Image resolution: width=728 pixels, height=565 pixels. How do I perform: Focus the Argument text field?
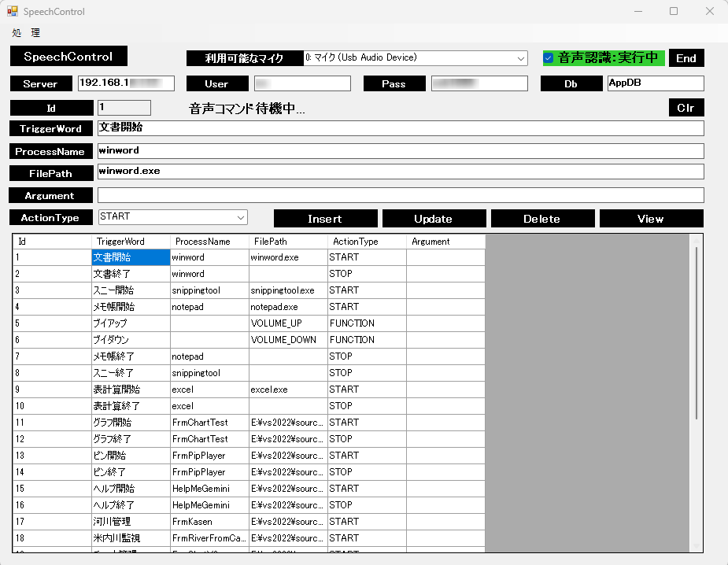point(400,195)
